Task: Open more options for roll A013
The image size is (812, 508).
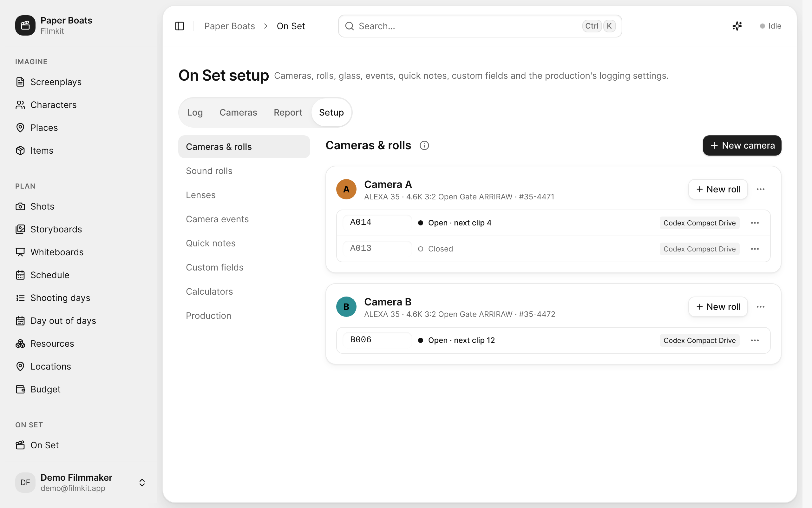Action: [x=755, y=249]
